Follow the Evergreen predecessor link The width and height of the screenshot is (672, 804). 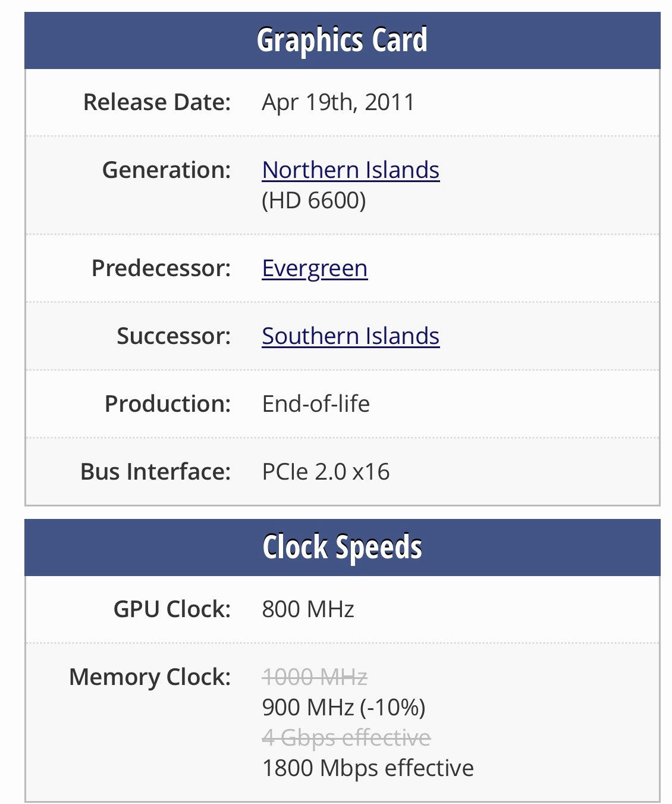point(315,268)
